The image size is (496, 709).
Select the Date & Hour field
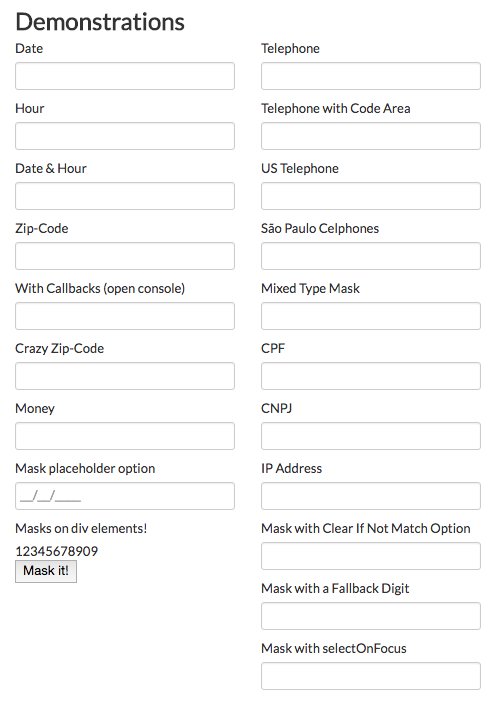tap(125, 196)
